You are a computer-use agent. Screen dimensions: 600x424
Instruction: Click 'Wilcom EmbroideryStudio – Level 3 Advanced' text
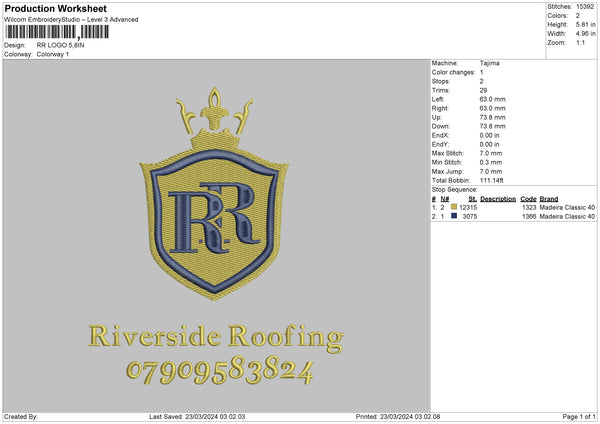[71, 20]
